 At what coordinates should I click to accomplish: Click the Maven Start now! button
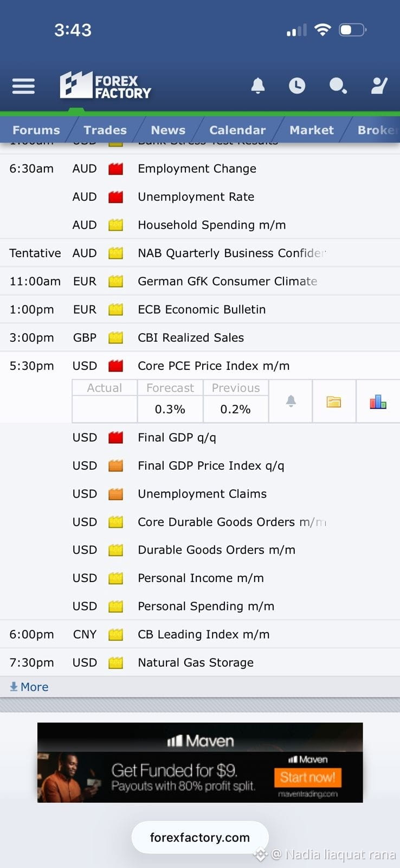tap(307, 777)
